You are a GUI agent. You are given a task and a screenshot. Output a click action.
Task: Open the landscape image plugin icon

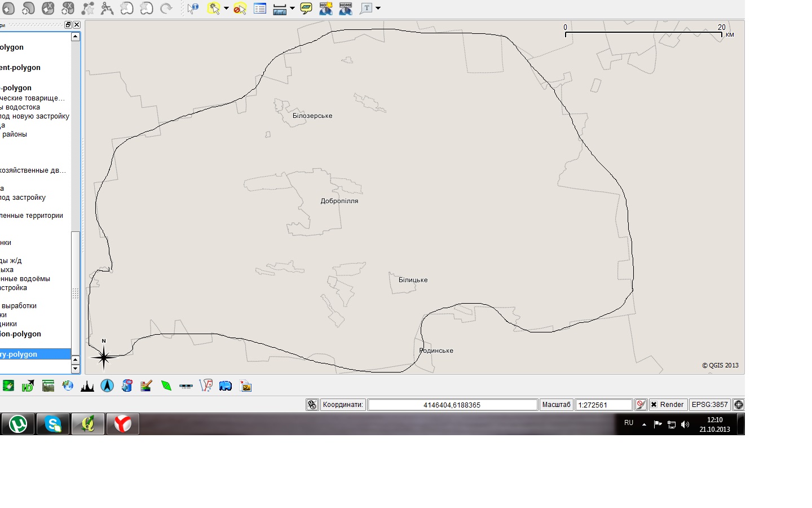tap(48, 386)
